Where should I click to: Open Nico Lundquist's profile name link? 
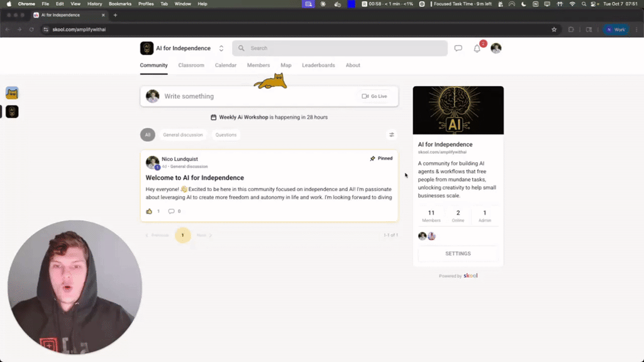179,159
